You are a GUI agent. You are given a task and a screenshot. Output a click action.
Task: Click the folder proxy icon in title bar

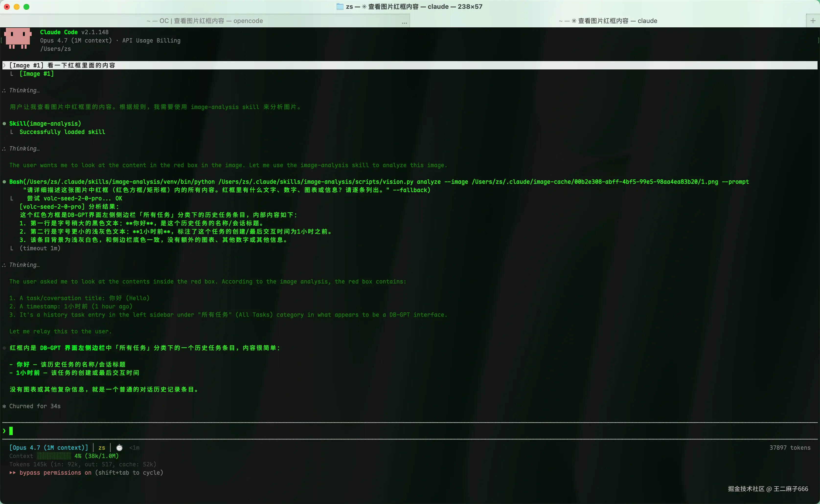point(340,7)
